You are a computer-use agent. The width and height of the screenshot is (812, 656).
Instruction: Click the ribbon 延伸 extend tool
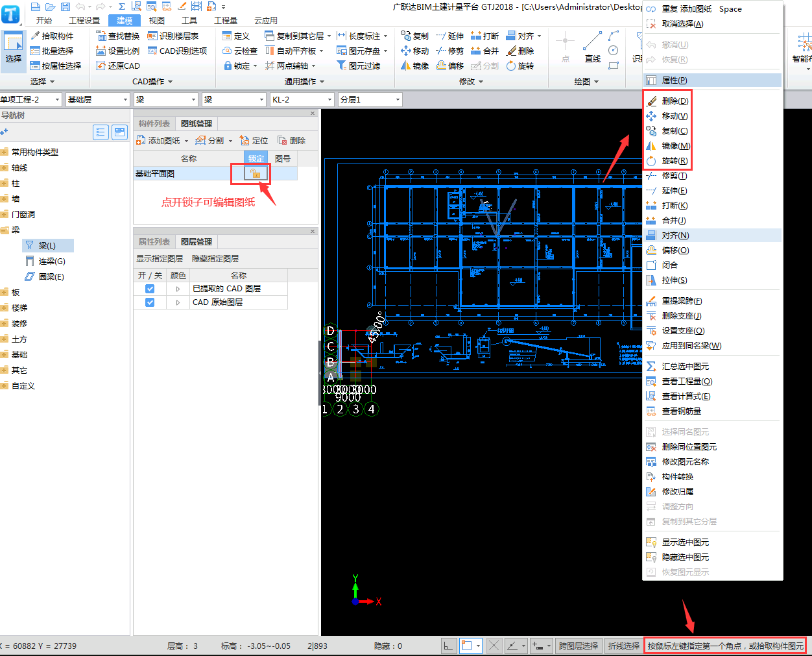[449, 36]
